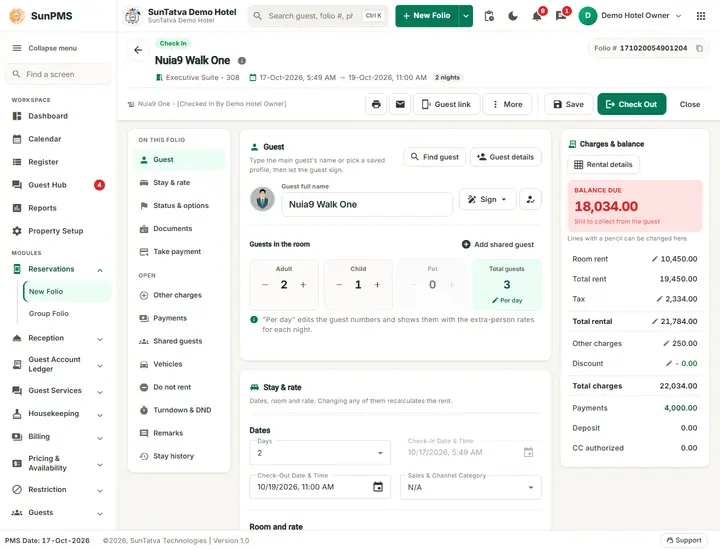Close the folio

coord(690,104)
